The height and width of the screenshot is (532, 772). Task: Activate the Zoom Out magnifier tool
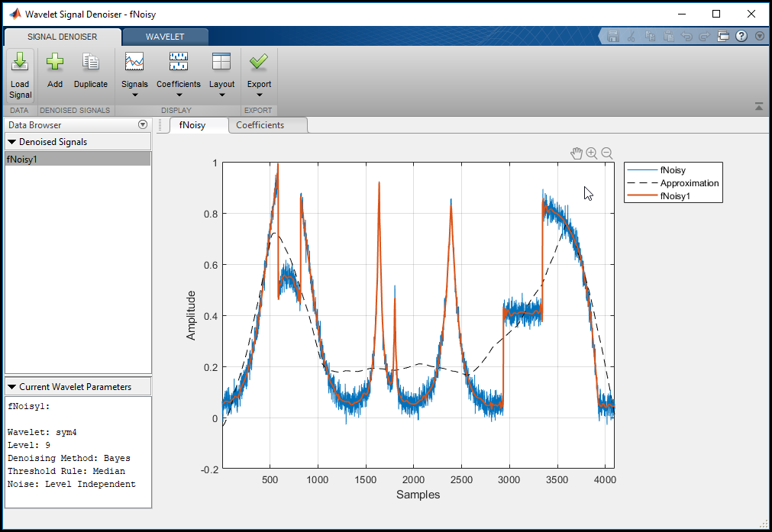607,153
